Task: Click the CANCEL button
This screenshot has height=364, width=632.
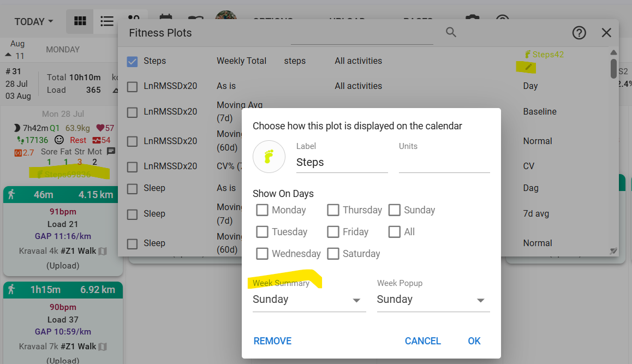Action: (422, 341)
